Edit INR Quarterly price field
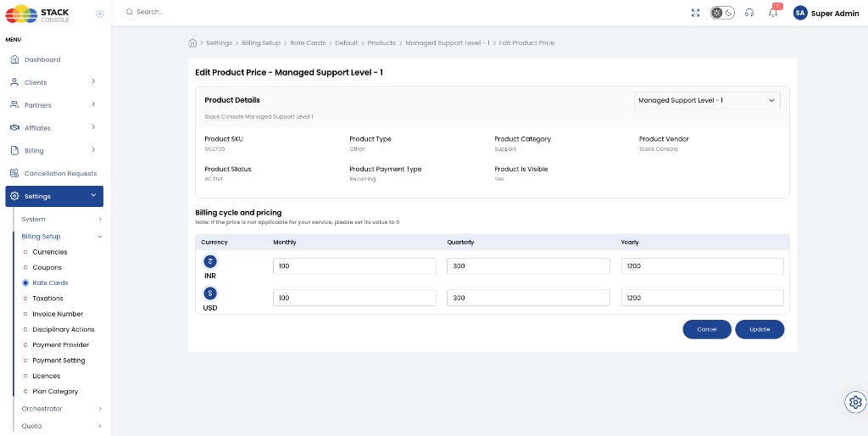The height and width of the screenshot is (436, 868). 529,266
